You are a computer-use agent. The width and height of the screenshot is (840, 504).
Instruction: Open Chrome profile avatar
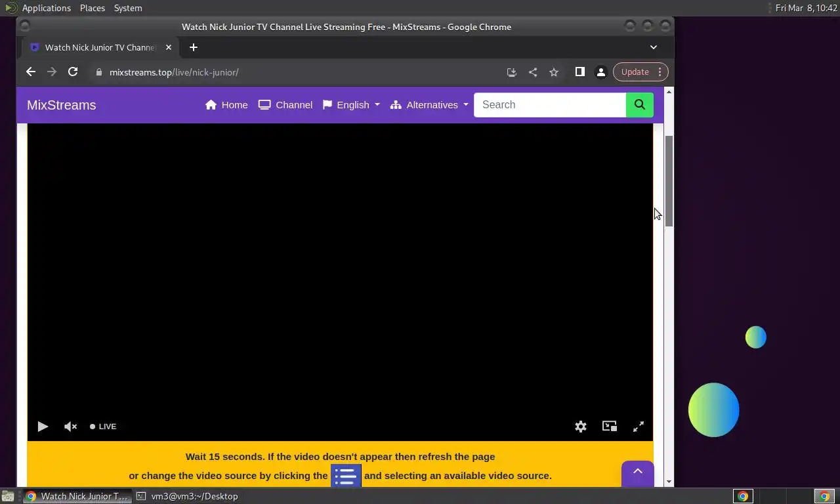pos(600,72)
